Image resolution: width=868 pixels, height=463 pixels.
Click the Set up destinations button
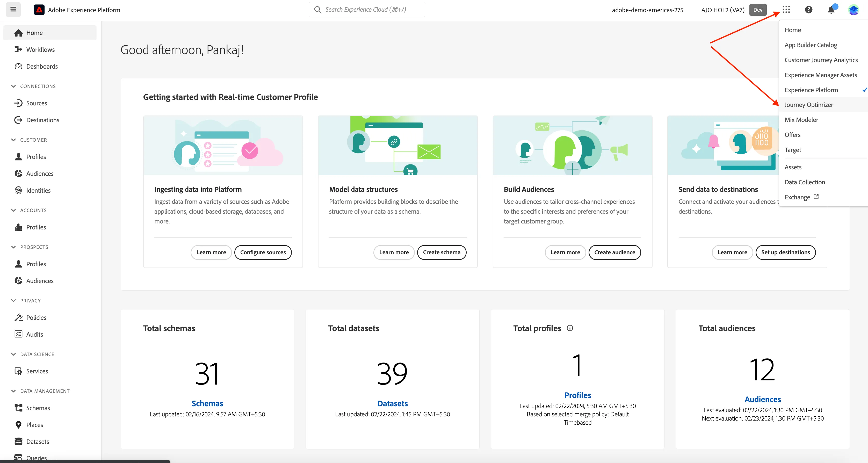(785, 252)
